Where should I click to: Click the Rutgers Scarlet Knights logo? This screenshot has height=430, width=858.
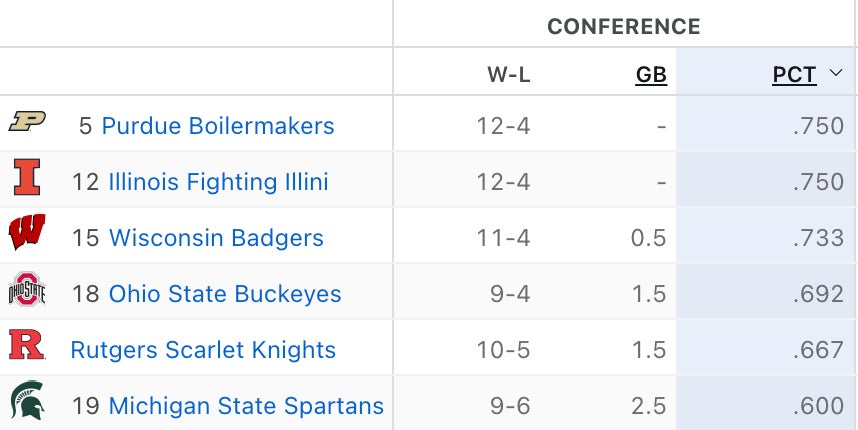(x=27, y=346)
